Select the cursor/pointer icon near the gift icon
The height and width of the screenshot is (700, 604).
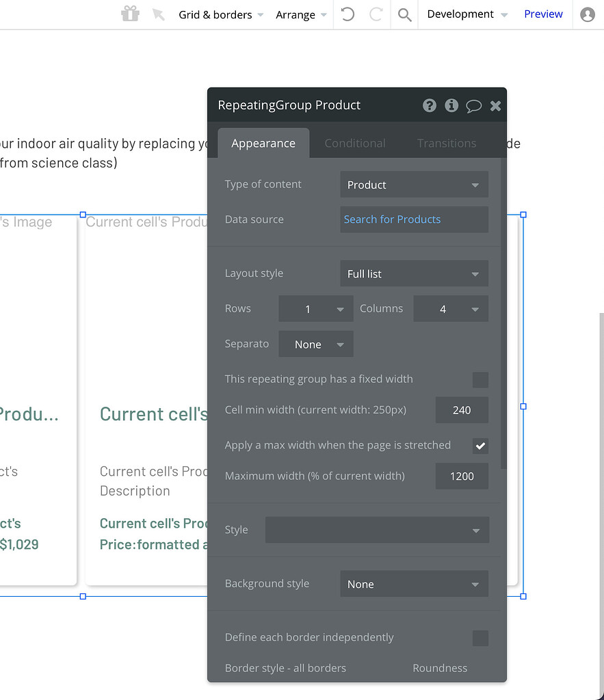pos(159,14)
